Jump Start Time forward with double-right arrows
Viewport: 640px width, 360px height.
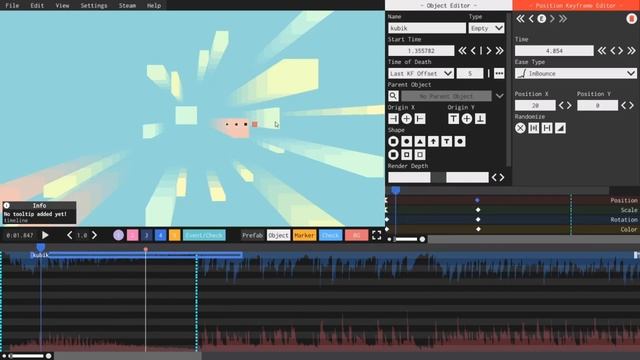tap(500, 51)
